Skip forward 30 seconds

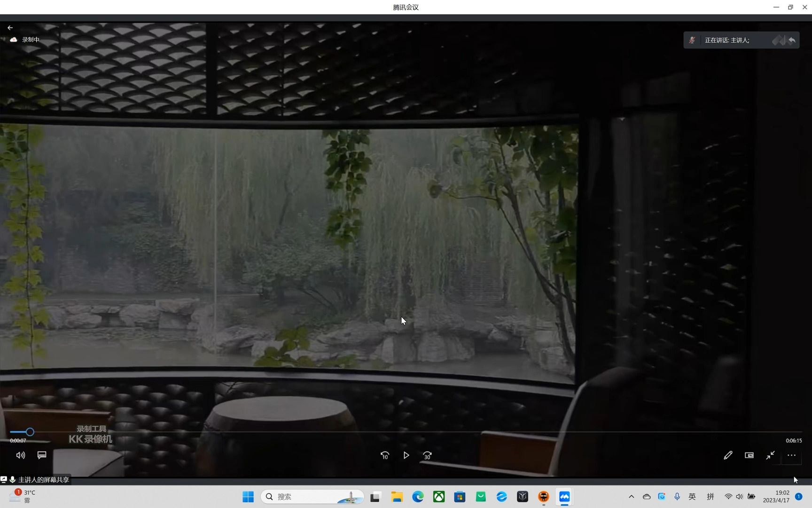[427, 455]
